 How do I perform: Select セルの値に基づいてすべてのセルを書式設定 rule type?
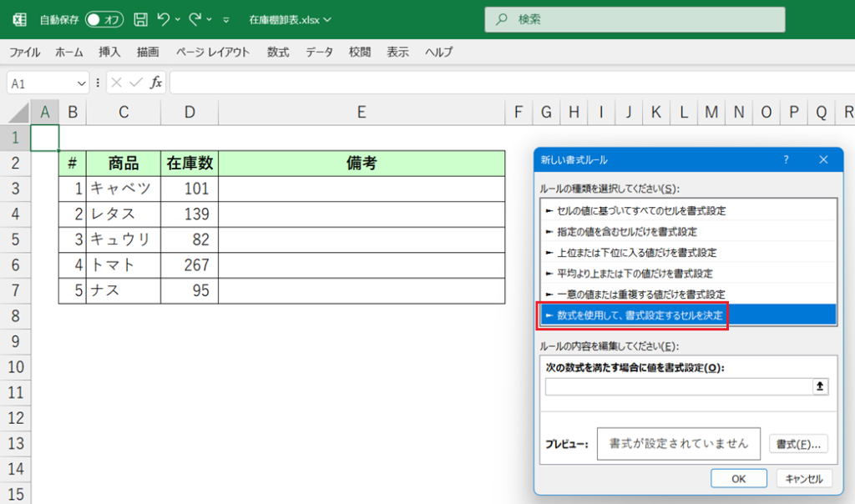689,211
